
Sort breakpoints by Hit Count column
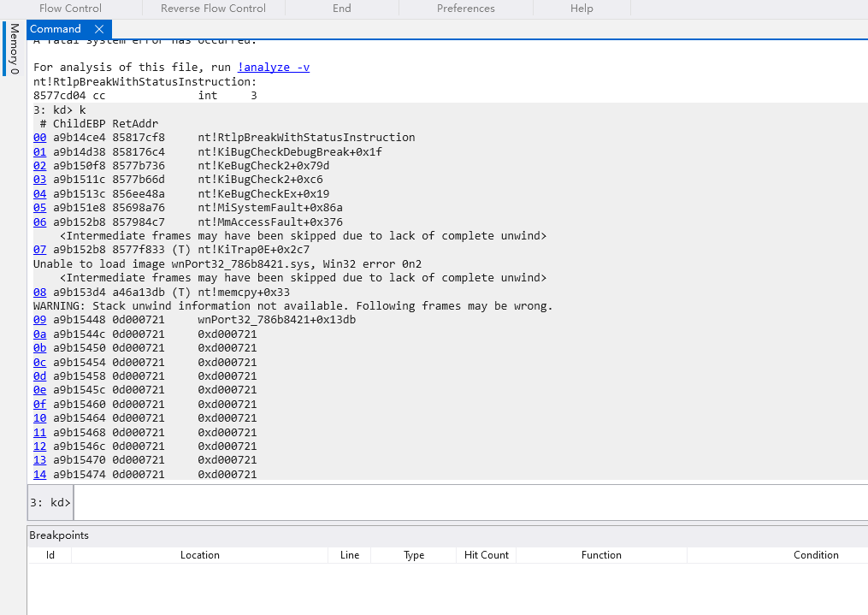coord(486,555)
